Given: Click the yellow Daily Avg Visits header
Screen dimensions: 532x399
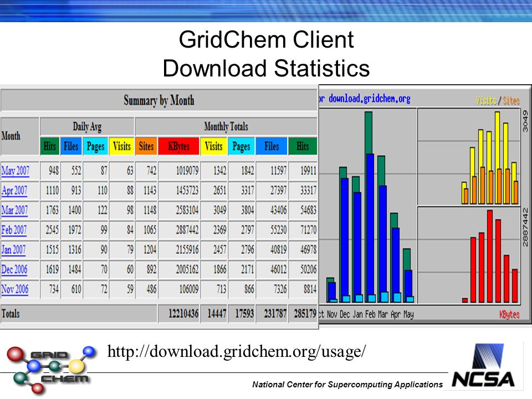Looking at the screenshot, I should coord(121,146).
